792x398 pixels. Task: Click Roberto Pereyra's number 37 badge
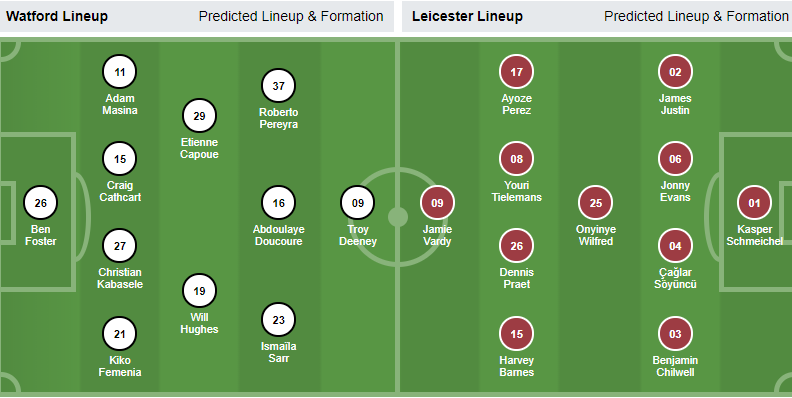tap(278, 86)
